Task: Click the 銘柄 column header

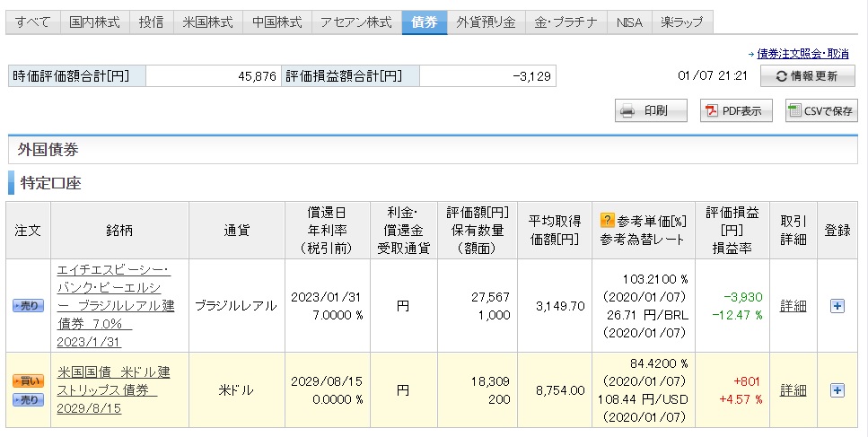Action: tap(119, 230)
